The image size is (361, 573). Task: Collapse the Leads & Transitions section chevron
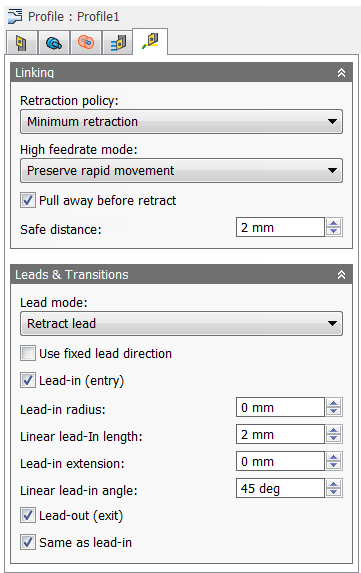point(341,274)
